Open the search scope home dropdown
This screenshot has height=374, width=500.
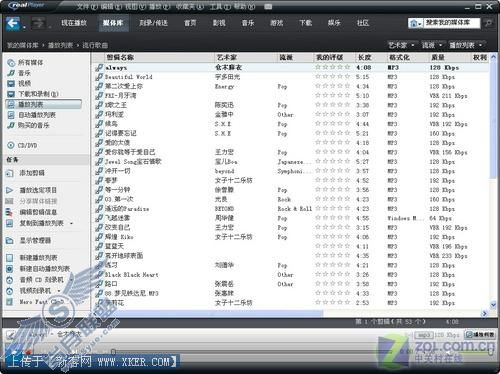(x=416, y=23)
